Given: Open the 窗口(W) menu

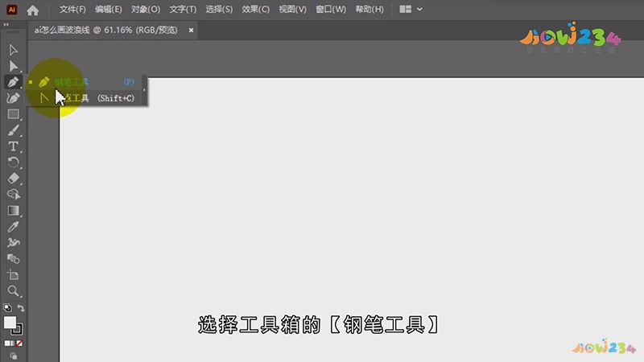Looking at the screenshot, I should 331,9.
